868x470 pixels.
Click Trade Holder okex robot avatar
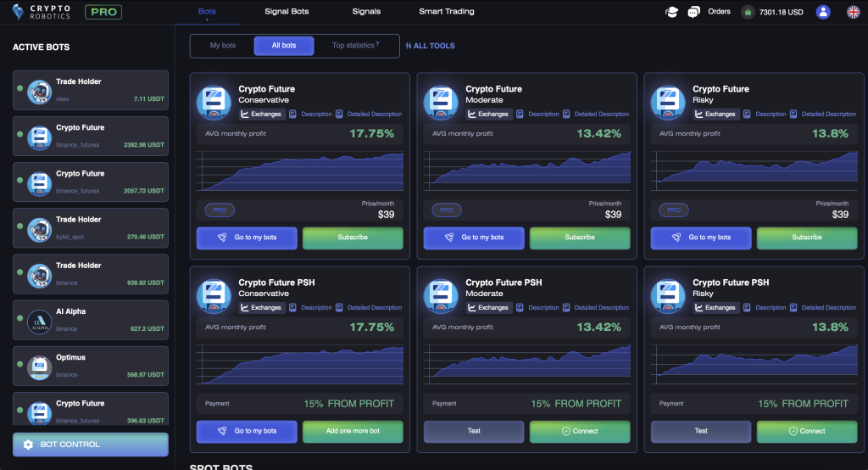(x=39, y=92)
